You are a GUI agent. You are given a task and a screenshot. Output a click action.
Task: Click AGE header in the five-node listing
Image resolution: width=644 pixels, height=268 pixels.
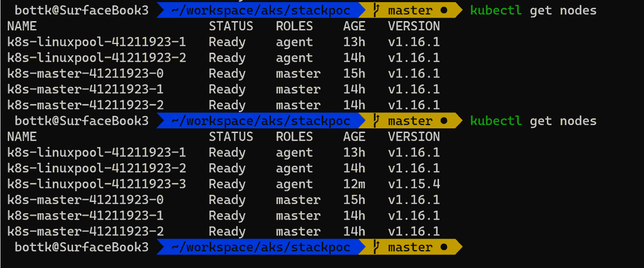pyautogui.click(x=354, y=26)
